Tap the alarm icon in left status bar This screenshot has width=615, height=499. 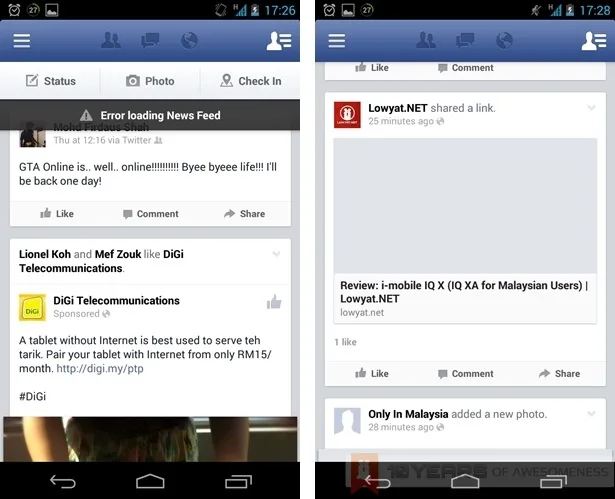15,10
